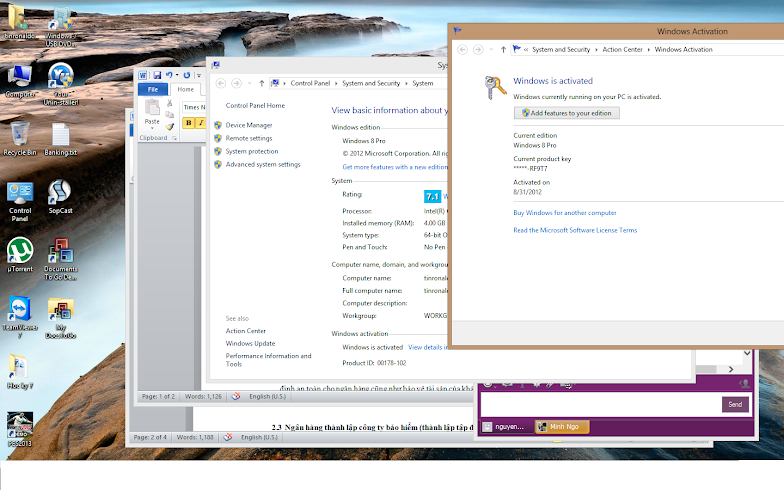Click 'Words: 1,188' in back Word window
Image resolution: width=784 pixels, height=490 pixels.
(x=195, y=438)
